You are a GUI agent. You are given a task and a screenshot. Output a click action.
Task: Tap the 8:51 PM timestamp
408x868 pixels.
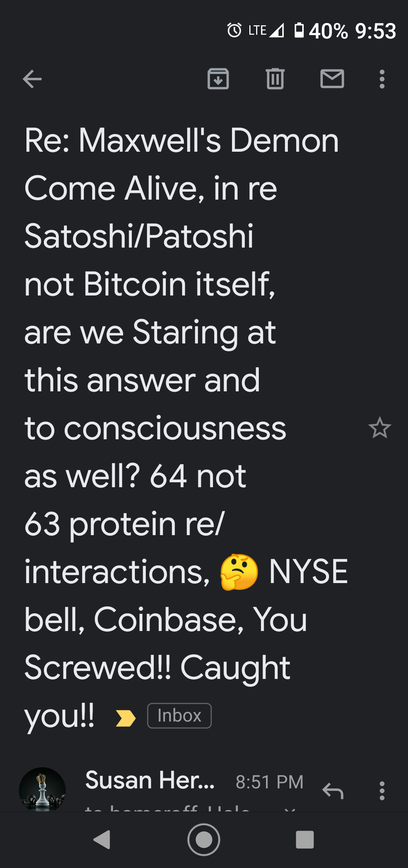[269, 782]
